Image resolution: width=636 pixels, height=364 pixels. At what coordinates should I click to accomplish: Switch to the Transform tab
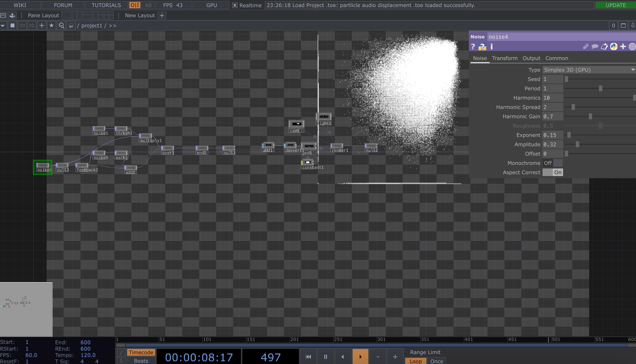[505, 58]
